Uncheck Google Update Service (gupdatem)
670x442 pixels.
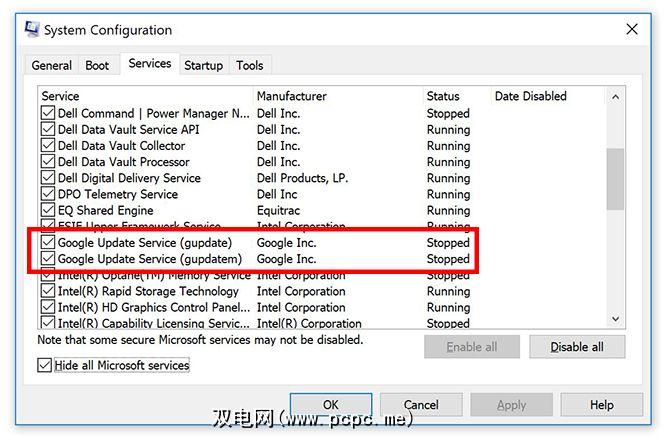coord(48,259)
